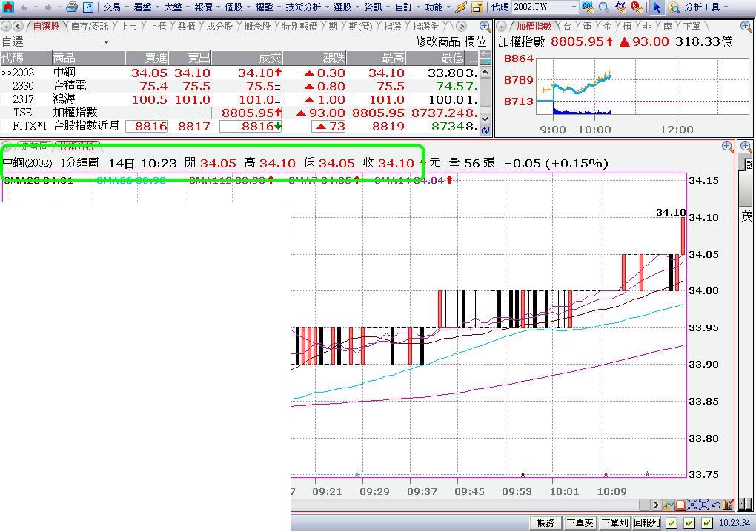Open the 代碼 2002.TW combo box dropdown
Viewport: 756px width, 532px height.
574,7
